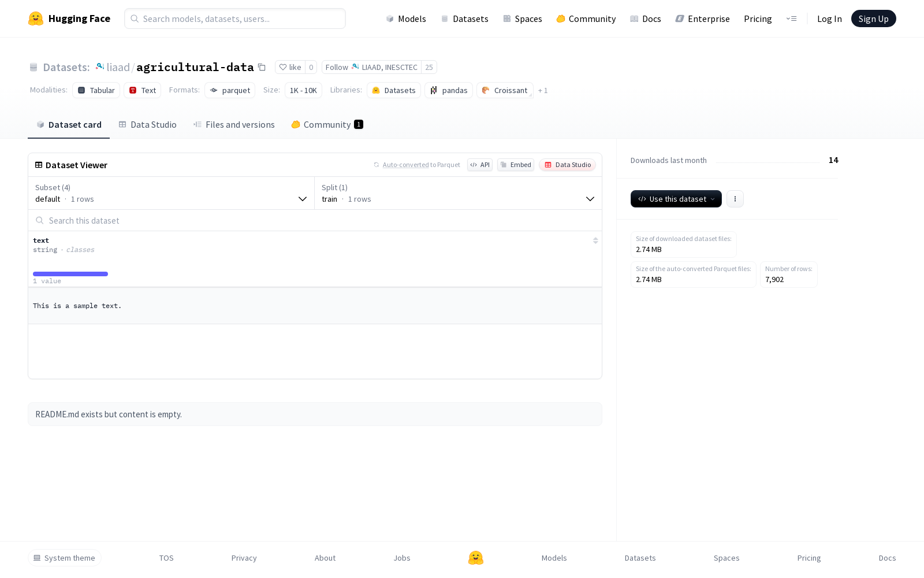Click the dataset stack icon beside Datasets:
Screen dimensions: 924x578
click(x=33, y=68)
